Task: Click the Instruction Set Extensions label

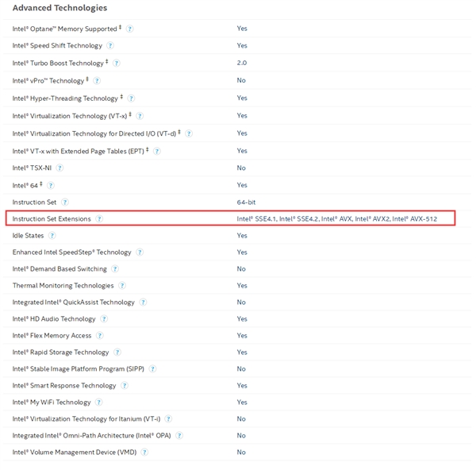Action: coord(52,219)
